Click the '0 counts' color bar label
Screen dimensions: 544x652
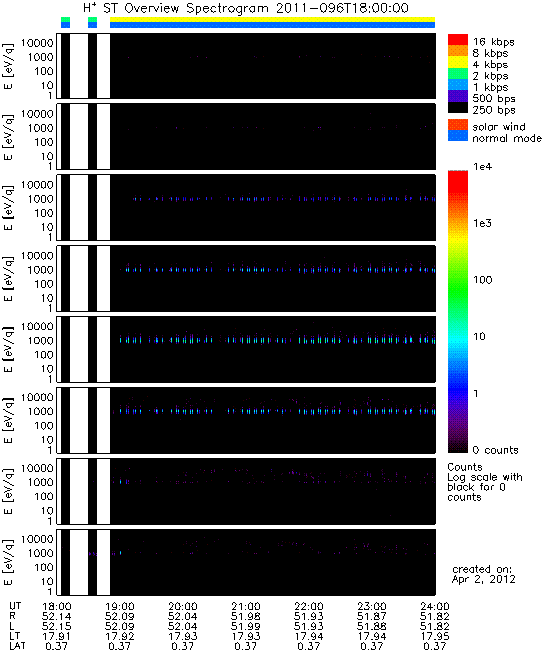495,450
